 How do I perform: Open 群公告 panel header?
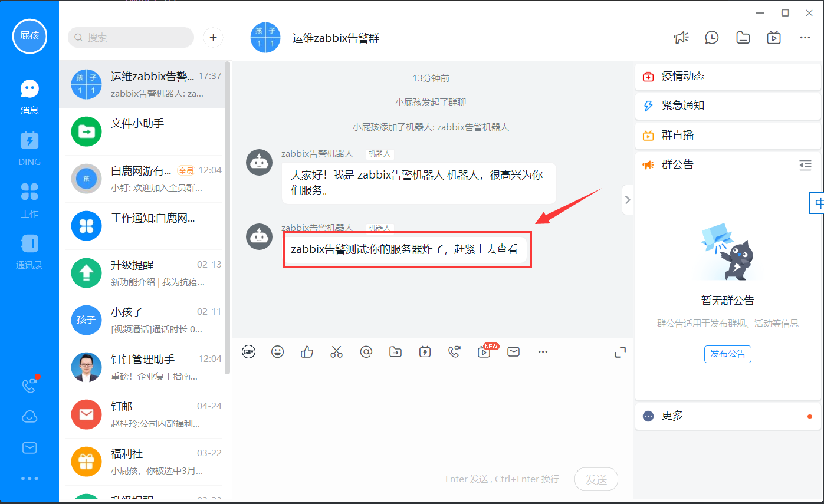click(x=727, y=165)
